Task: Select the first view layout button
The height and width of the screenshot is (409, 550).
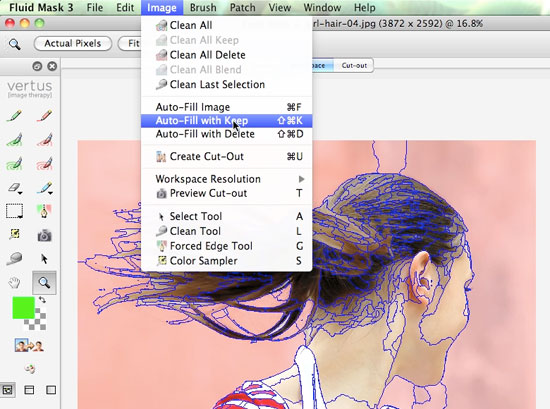Action: pos(7,390)
